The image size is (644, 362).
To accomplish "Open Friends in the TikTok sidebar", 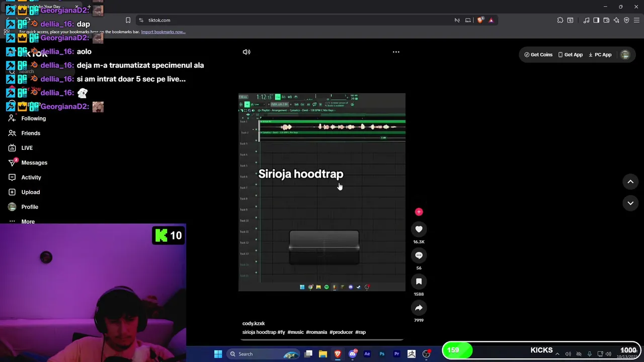I will [24, 133].
